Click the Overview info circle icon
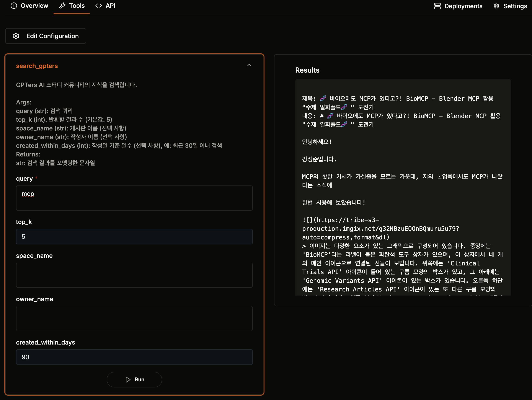 point(14,6)
